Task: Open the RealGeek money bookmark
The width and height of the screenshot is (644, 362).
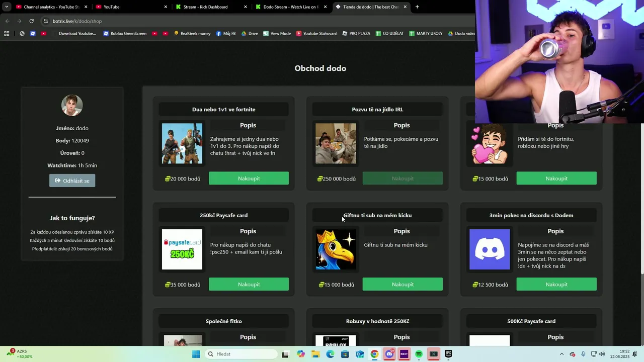Action: [192, 34]
